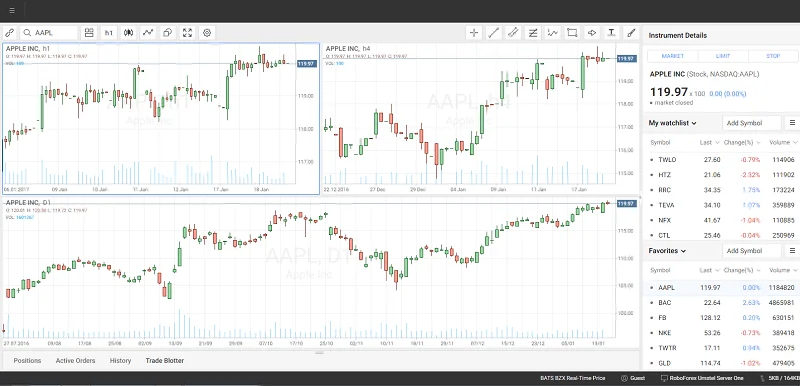
Task: Click the Guest user icon
Action: (x=624, y=378)
